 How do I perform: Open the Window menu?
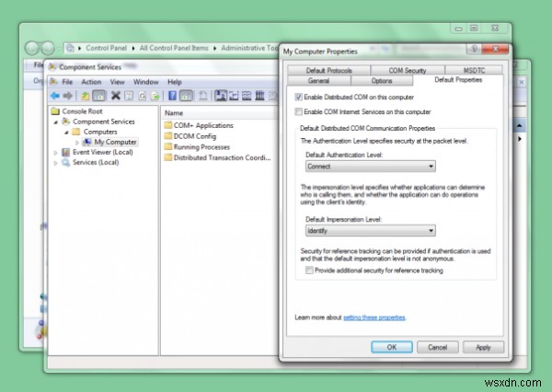pos(145,82)
